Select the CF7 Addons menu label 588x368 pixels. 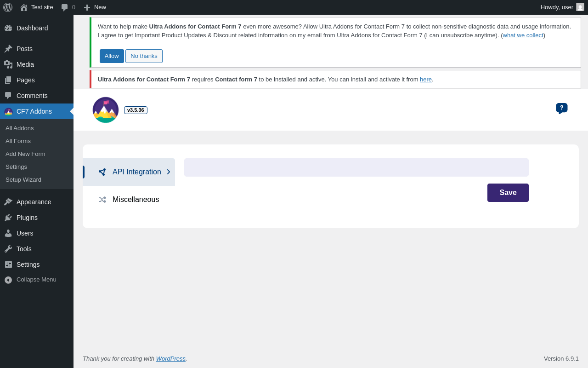click(34, 111)
